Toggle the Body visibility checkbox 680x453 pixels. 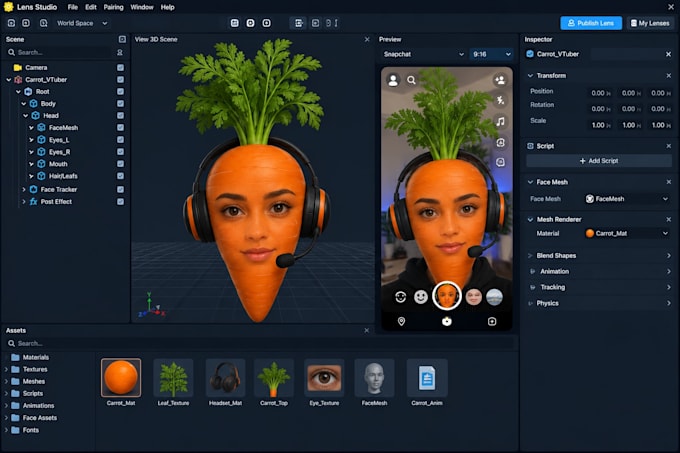tap(121, 104)
